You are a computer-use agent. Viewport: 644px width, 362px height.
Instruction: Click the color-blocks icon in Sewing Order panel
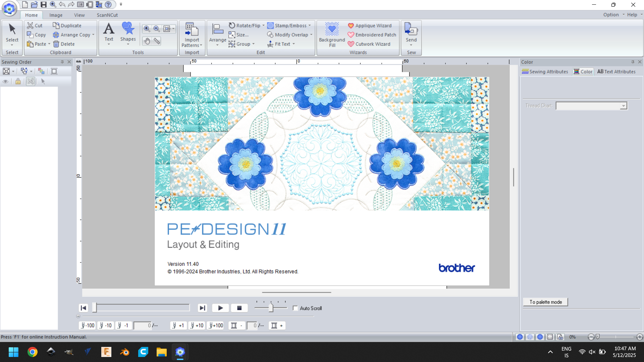point(41,71)
